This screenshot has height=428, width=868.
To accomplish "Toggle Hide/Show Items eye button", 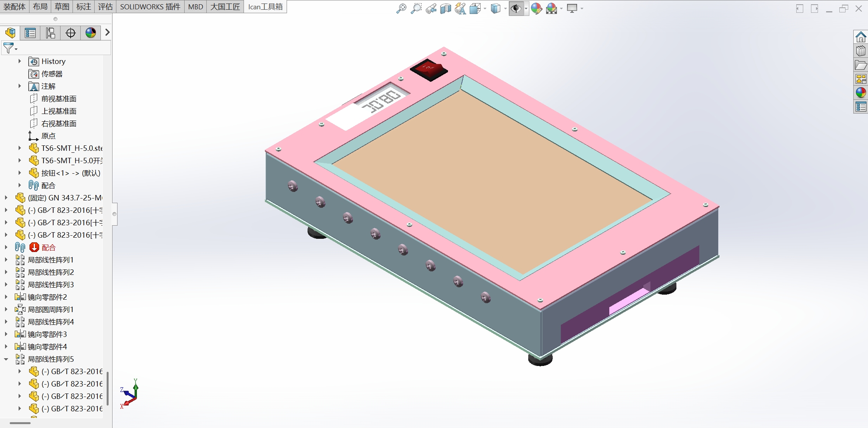I will pyautogui.click(x=516, y=9).
